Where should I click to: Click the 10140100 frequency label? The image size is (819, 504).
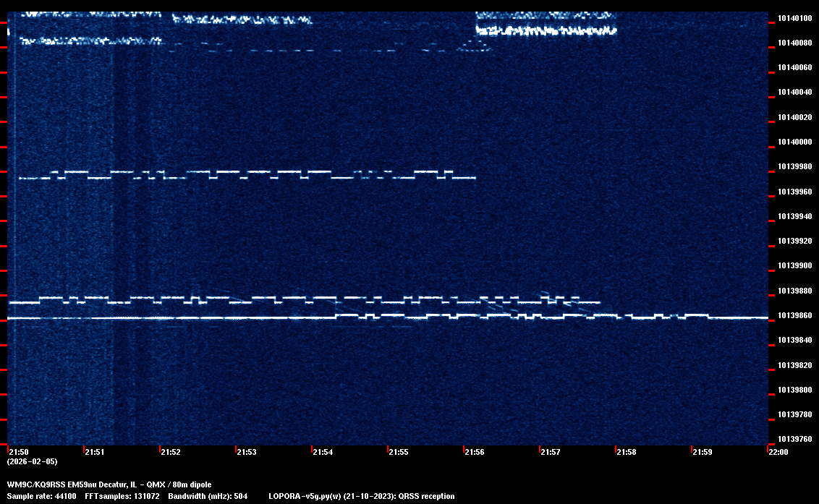point(794,18)
